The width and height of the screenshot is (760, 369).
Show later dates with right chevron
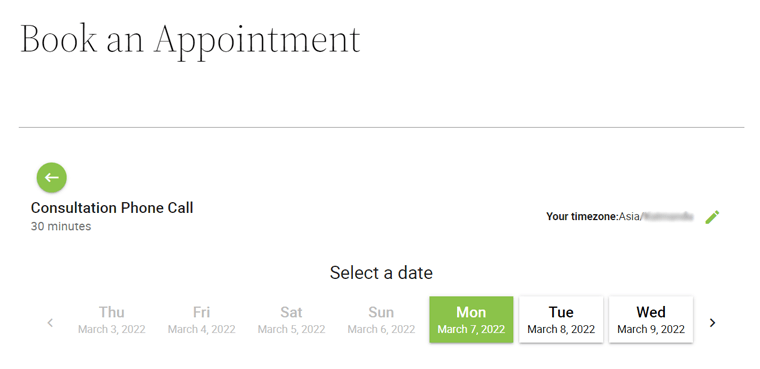(x=712, y=322)
